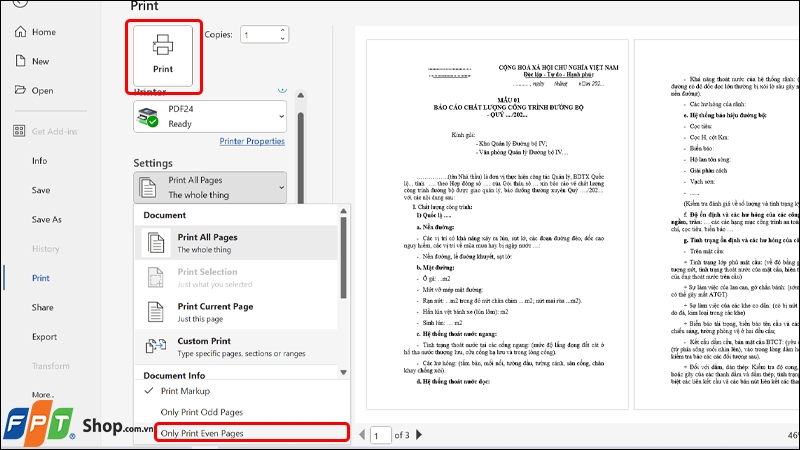This screenshot has height=450, width=800.
Task: Expand the PDF24 printer dropdown
Action: click(281, 116)
